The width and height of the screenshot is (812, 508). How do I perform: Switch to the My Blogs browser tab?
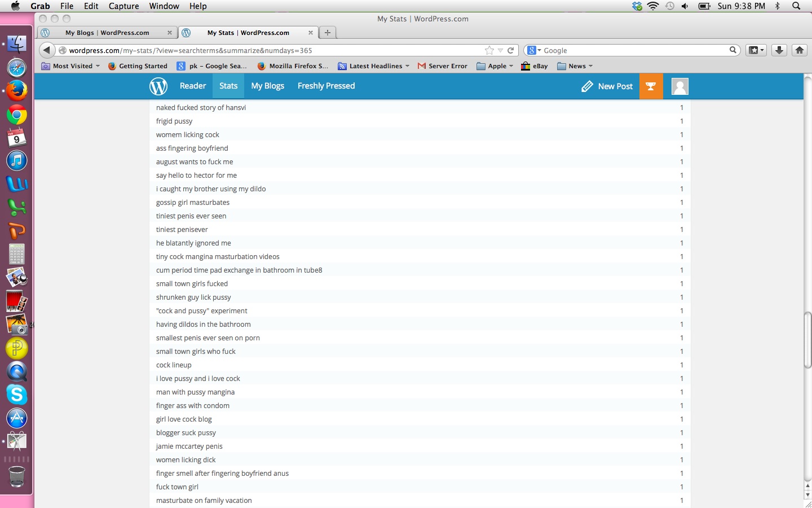point(107,33)
